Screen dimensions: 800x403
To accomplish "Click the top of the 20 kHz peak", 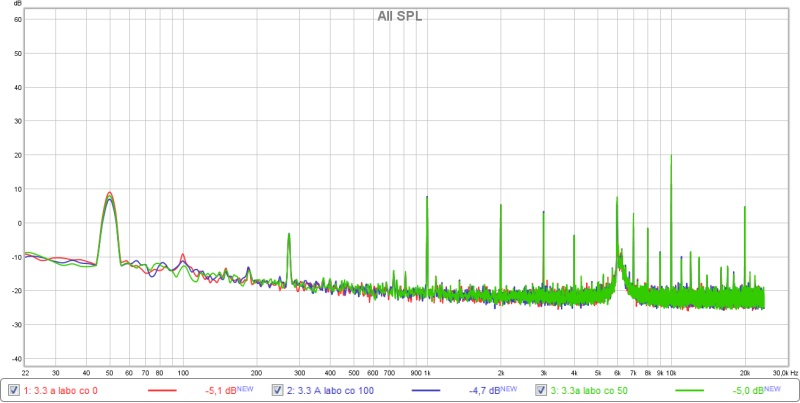I will tap(744, 208).
